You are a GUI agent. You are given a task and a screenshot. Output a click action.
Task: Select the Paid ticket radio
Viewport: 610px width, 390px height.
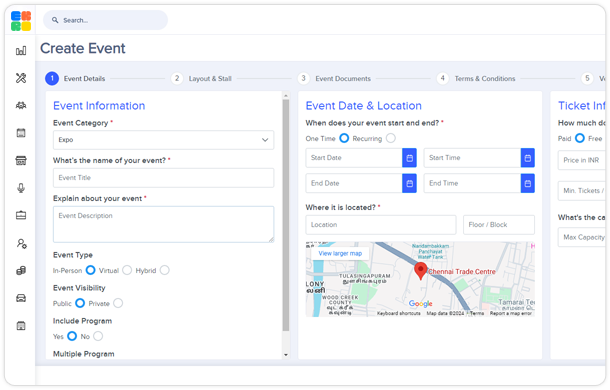click(580, 138)
